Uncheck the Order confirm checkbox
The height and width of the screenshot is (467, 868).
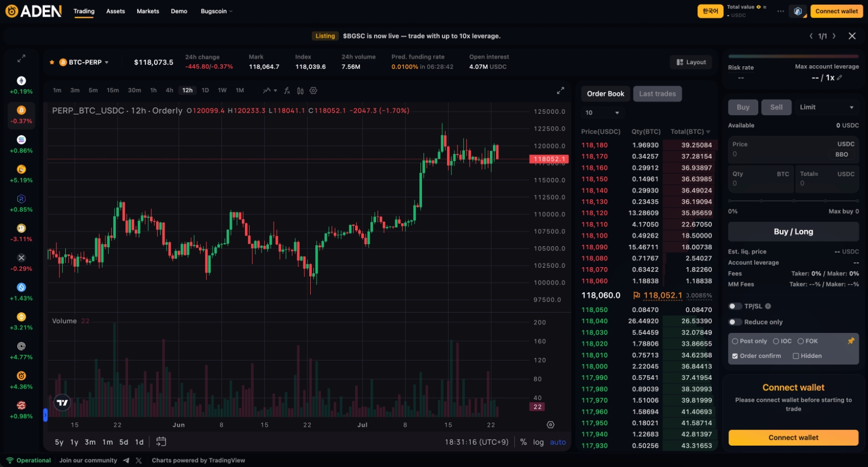[x=735, y=356]
